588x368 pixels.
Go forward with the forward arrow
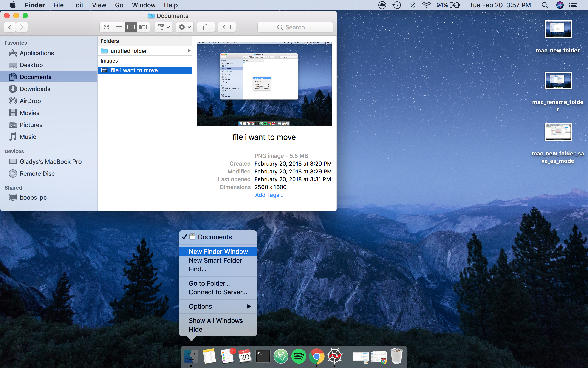coord(22,27)
